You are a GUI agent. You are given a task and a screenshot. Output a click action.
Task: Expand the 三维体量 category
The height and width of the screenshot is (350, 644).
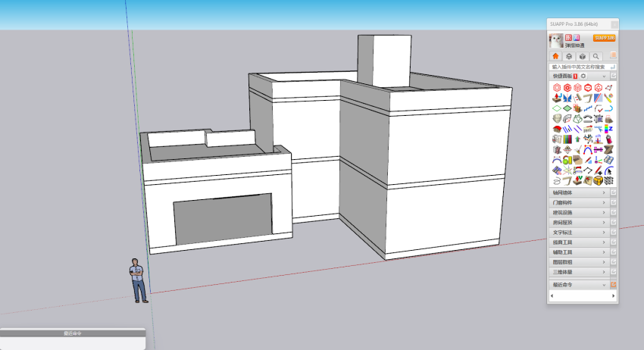(579, 271)
